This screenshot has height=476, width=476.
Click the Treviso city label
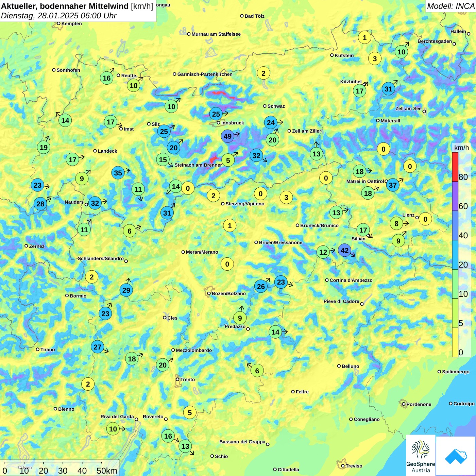coord(354,466)
